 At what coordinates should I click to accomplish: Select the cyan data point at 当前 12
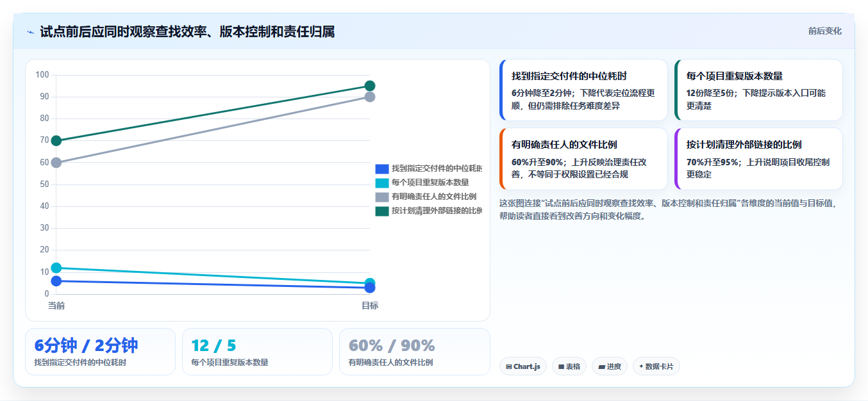[x=56, y=268]
